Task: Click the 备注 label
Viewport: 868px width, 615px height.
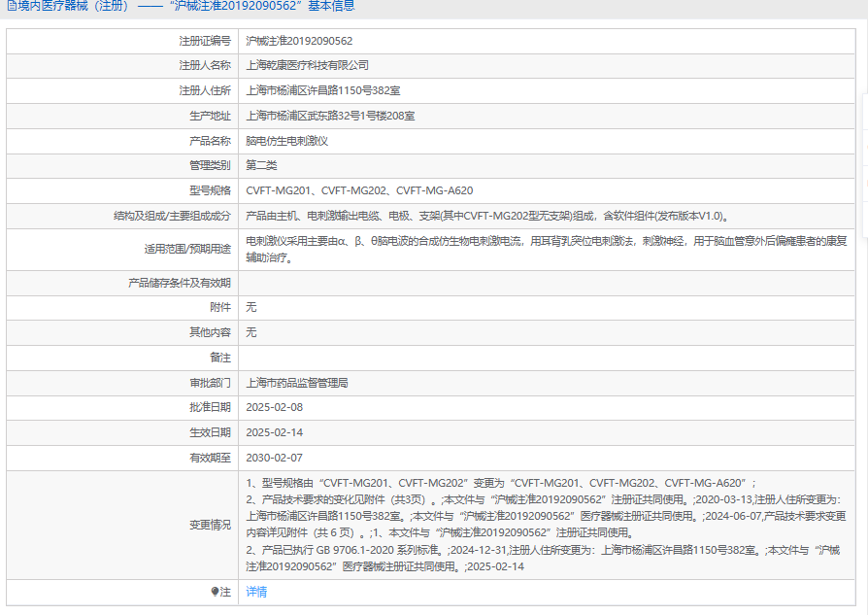Action: click(x=220, y=358)
